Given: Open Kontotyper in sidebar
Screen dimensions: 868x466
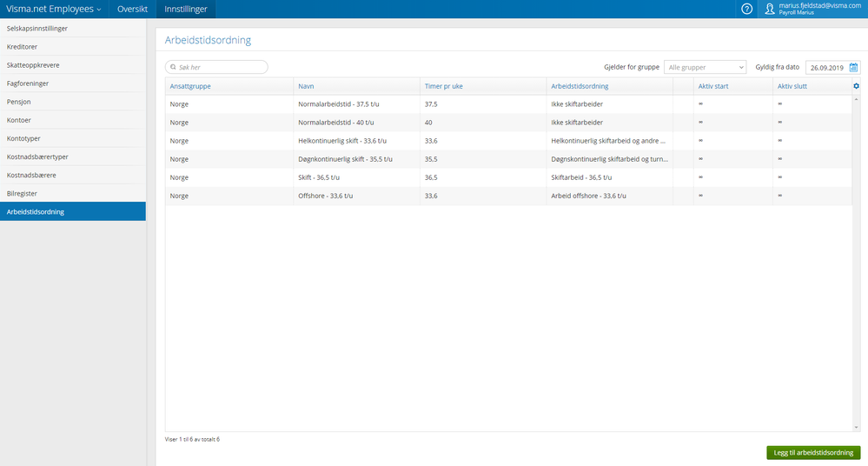Looking at the screenshot, I should click(x=72, y=138).
